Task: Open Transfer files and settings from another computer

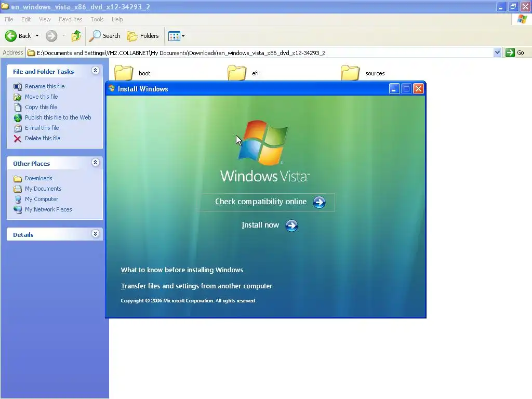Action: pos(196,286)
